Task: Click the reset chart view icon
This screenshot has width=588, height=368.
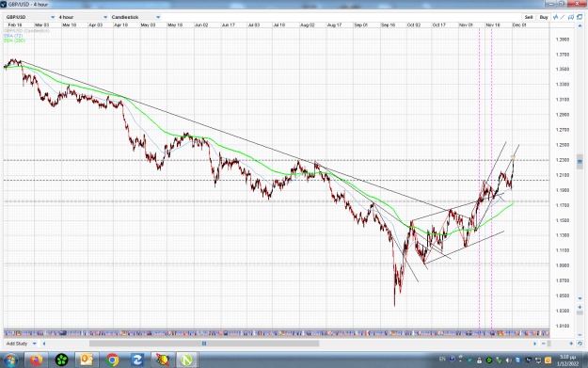Action: [x=580, y=344]
